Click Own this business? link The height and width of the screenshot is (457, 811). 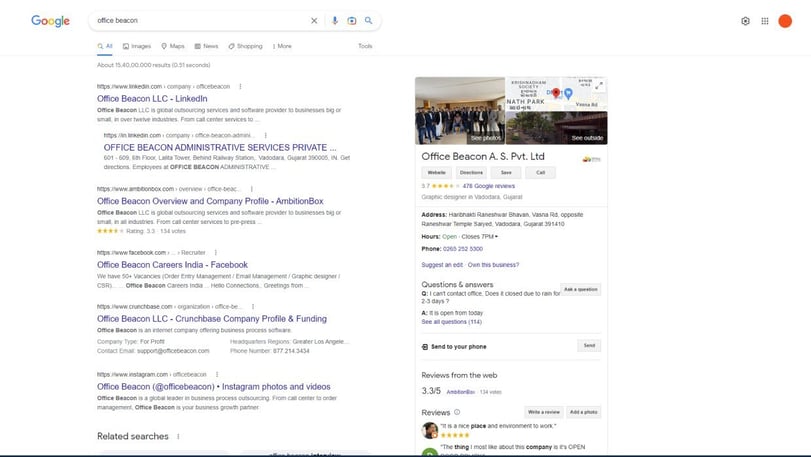[493, 265]
